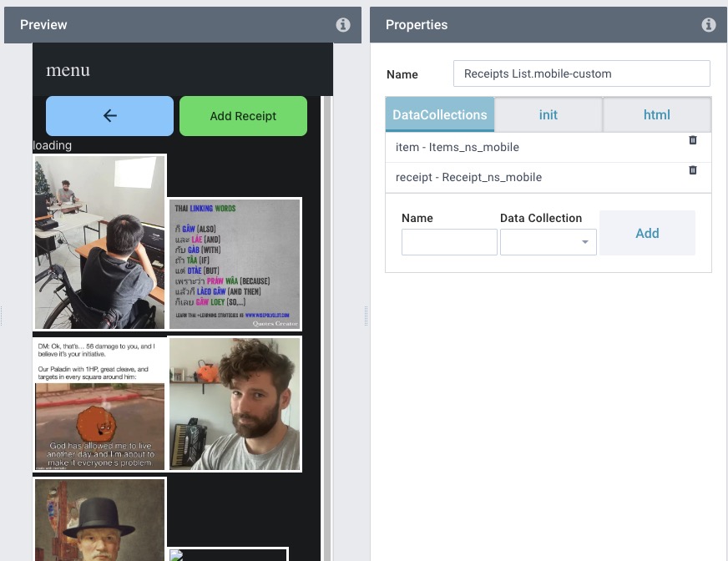Delete the item data collection via trash icon
This screenshot has height=561, width=728.
(x=693, y=140)
